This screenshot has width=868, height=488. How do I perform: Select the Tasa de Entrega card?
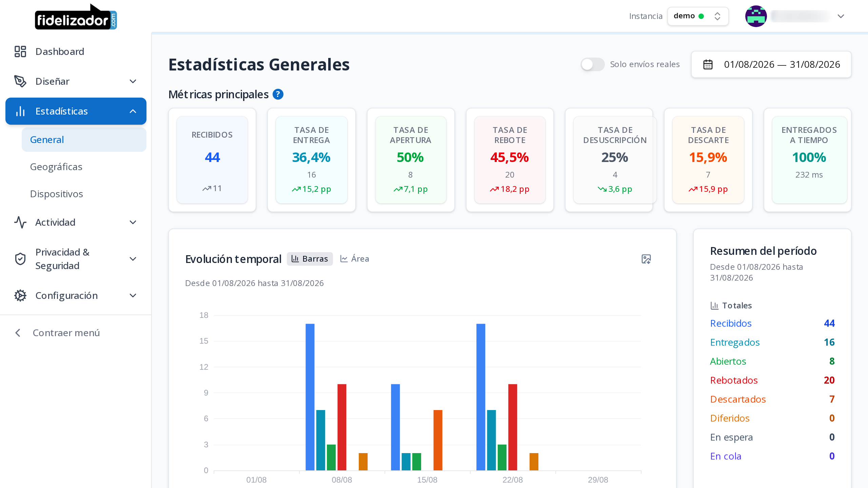point(311,160)
